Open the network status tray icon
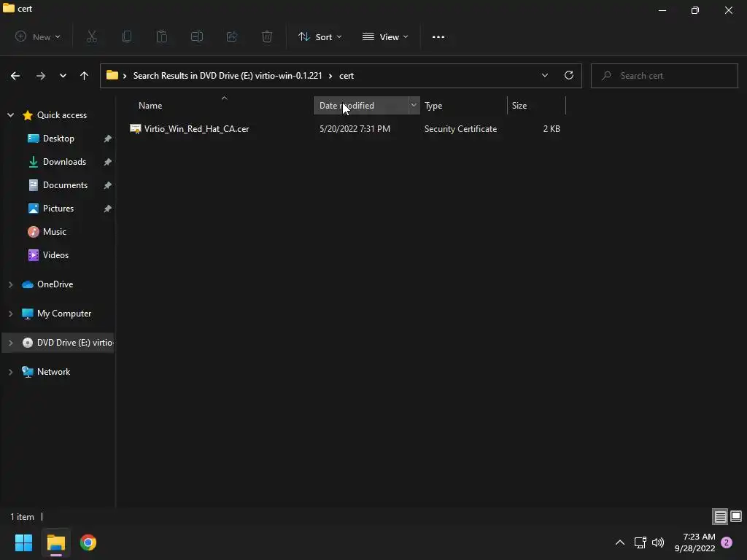The width and height of the screenshot is (747, 560). (x=640, y=542)
